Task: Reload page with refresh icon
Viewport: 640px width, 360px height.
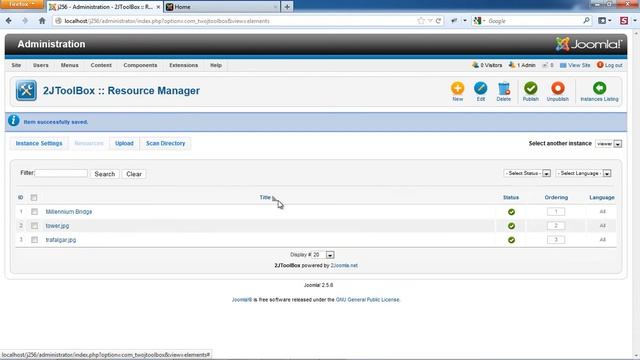Action: pos(438,21)
